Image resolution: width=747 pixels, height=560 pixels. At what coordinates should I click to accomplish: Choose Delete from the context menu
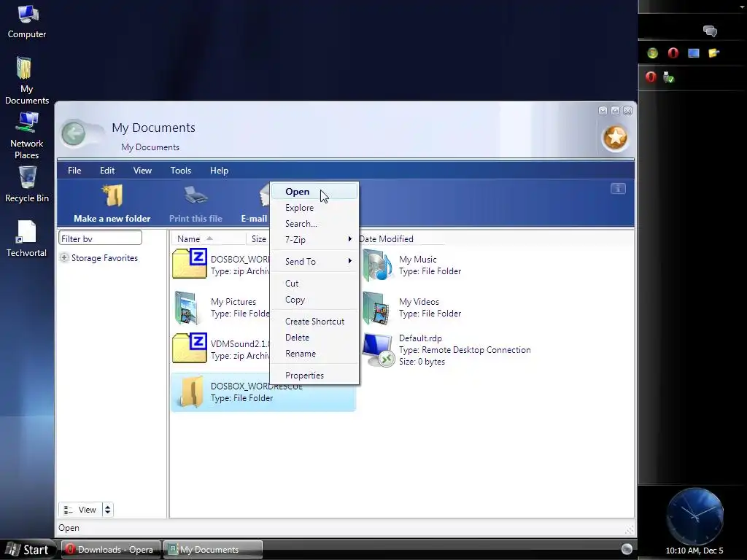pos(314,337)
